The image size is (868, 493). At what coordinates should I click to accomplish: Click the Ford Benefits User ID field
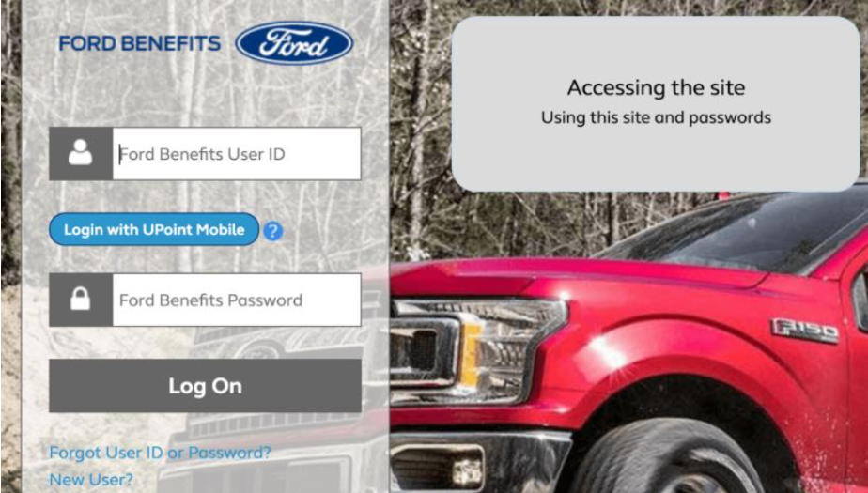click(x=237, y=154)
